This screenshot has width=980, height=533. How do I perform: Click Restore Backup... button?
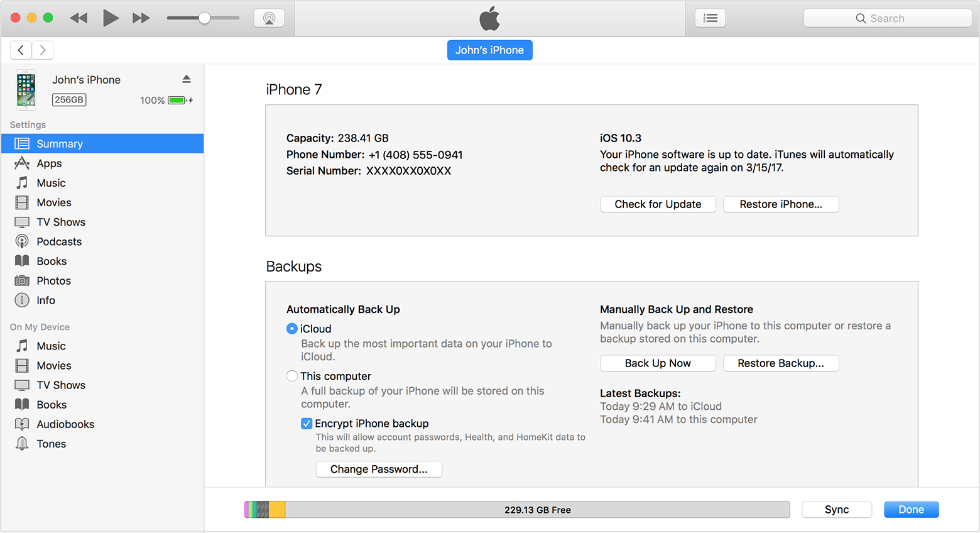click(x=781, y=363)
